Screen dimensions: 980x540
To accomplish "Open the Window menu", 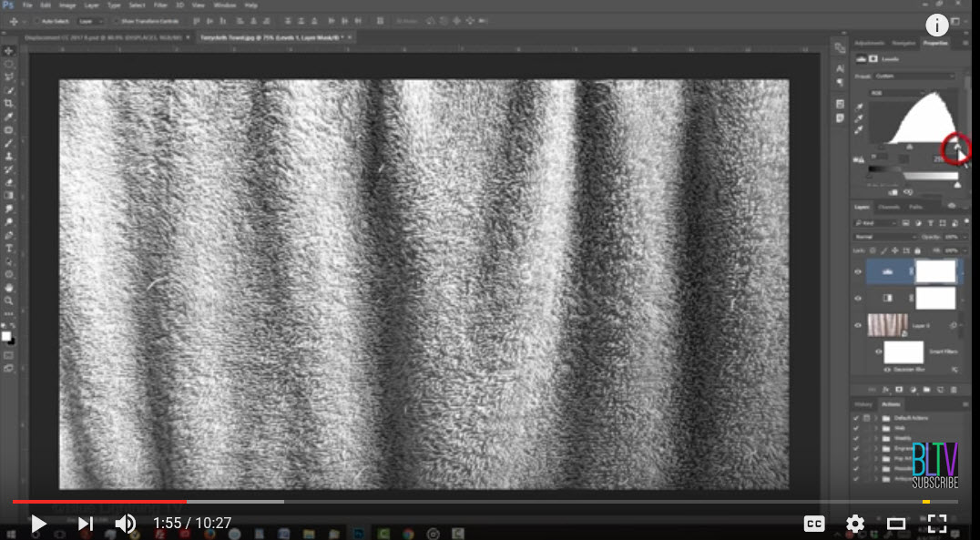I will tap(224, 5).
